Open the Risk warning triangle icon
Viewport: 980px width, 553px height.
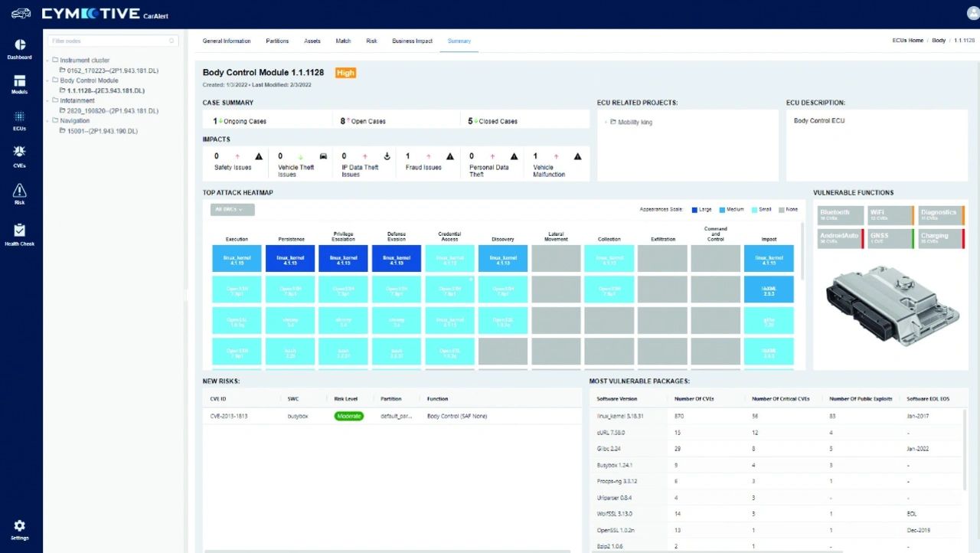click(x=20, y=191)
